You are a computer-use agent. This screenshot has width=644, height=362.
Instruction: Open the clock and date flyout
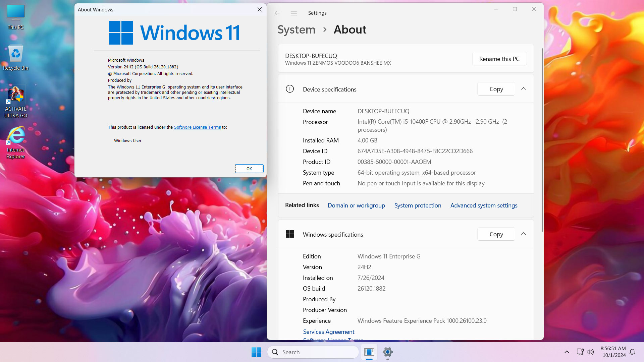click(x=613, y=352)
